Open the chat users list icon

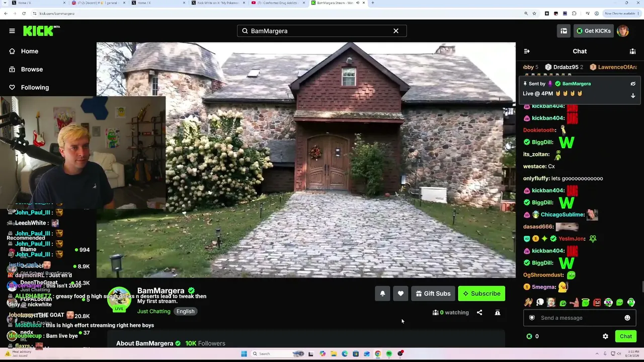[x=632, y=51]
